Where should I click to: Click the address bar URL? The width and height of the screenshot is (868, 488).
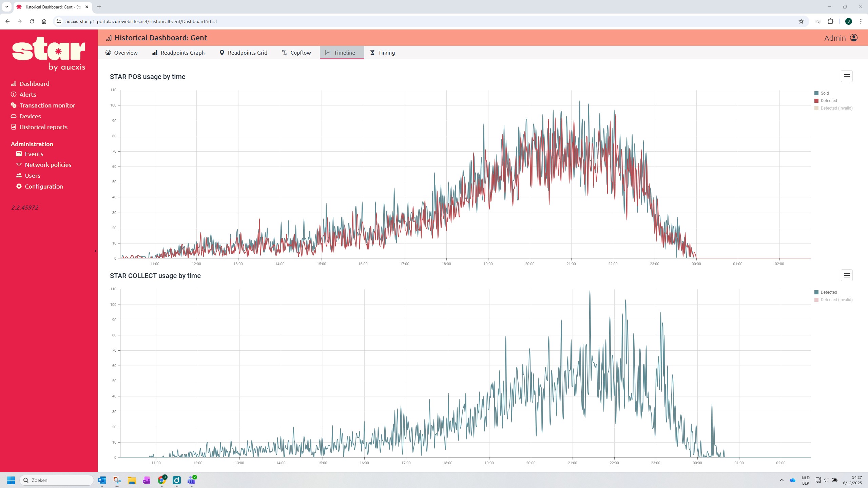click(x=141, y=21)
